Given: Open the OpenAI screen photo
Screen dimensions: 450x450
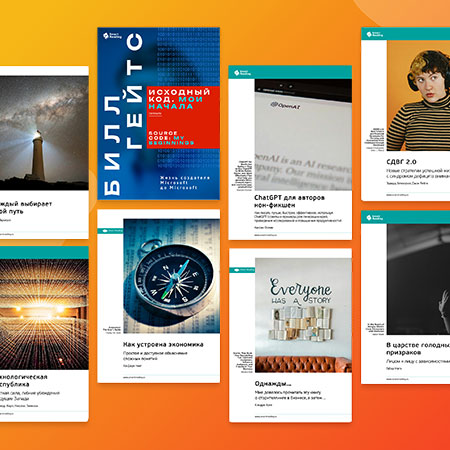Looking at the screenshot, I should tap(303, 135).
